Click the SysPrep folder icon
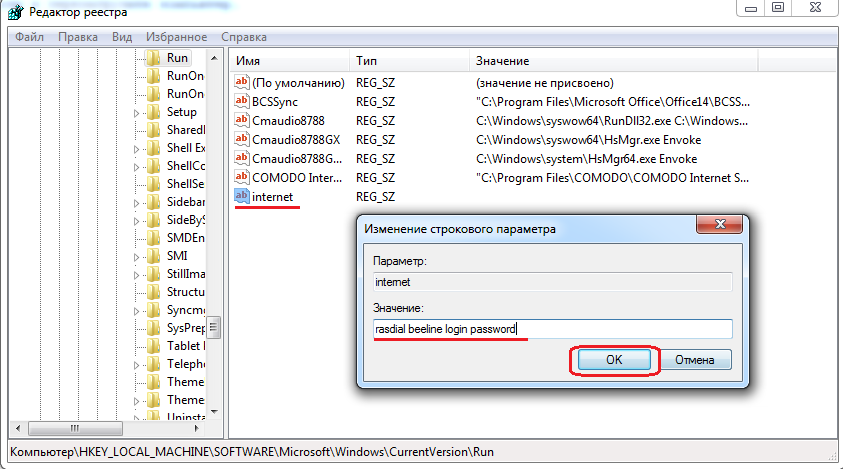The image size is (843, 469). 154,328
